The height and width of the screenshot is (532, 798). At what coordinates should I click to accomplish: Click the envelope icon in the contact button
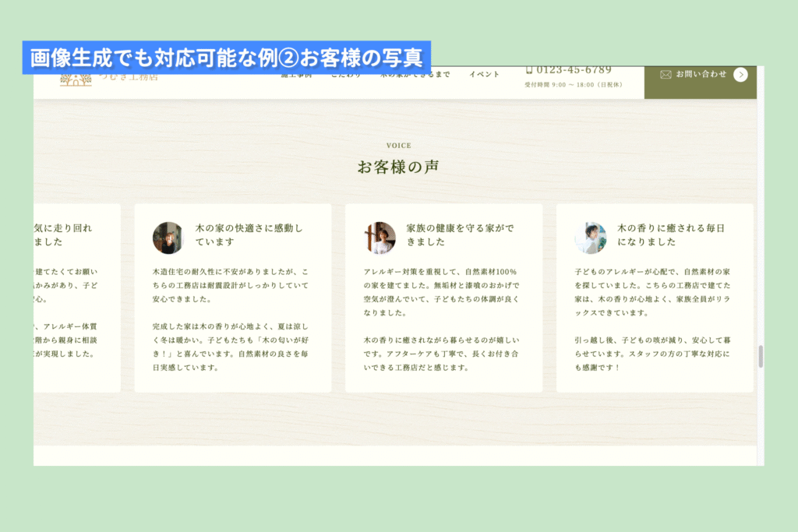[x=666, y=75]
